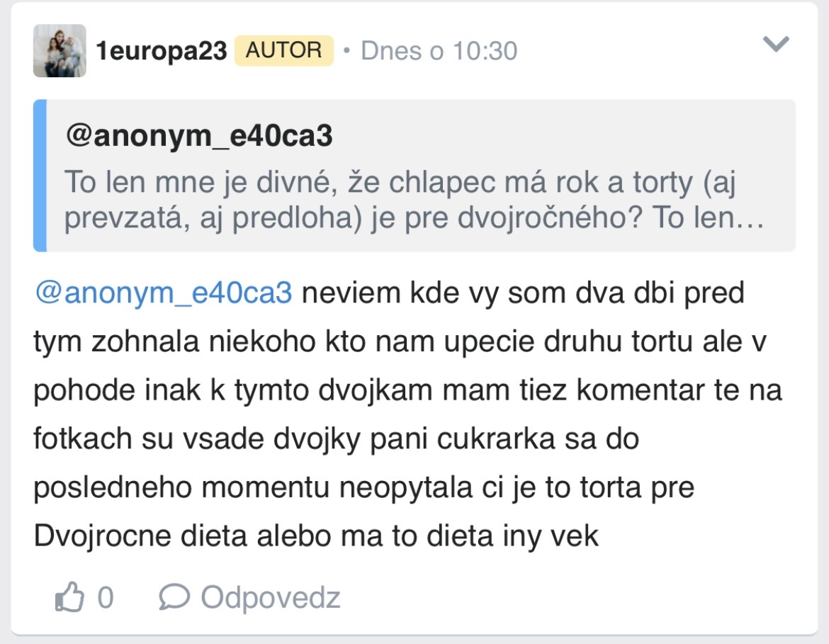Open the comment options chevron menu
The image size is (829, 644).
775,45
